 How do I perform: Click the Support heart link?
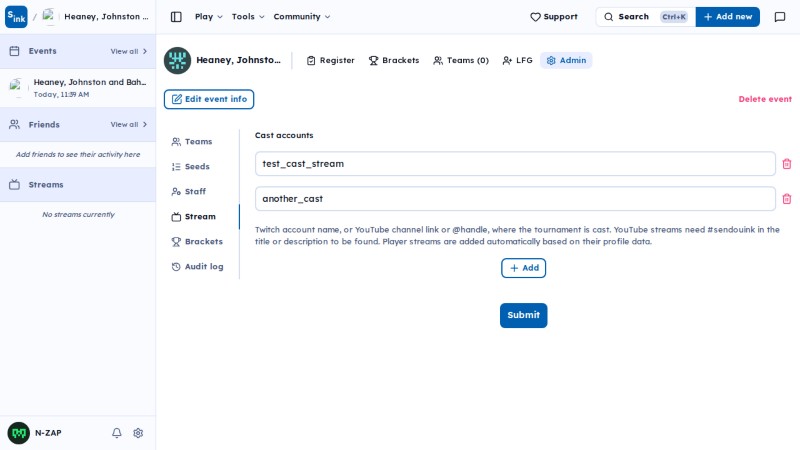click(554, 17)
